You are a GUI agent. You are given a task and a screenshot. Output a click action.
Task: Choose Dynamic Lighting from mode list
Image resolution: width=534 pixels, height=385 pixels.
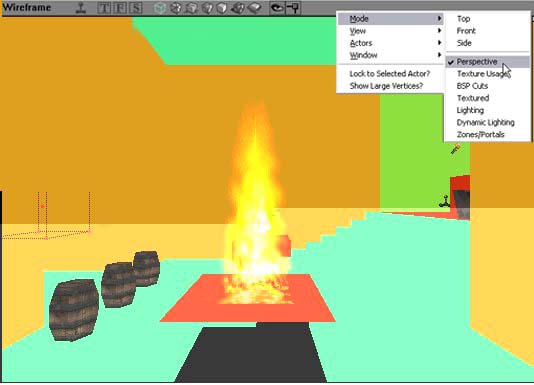485,122
